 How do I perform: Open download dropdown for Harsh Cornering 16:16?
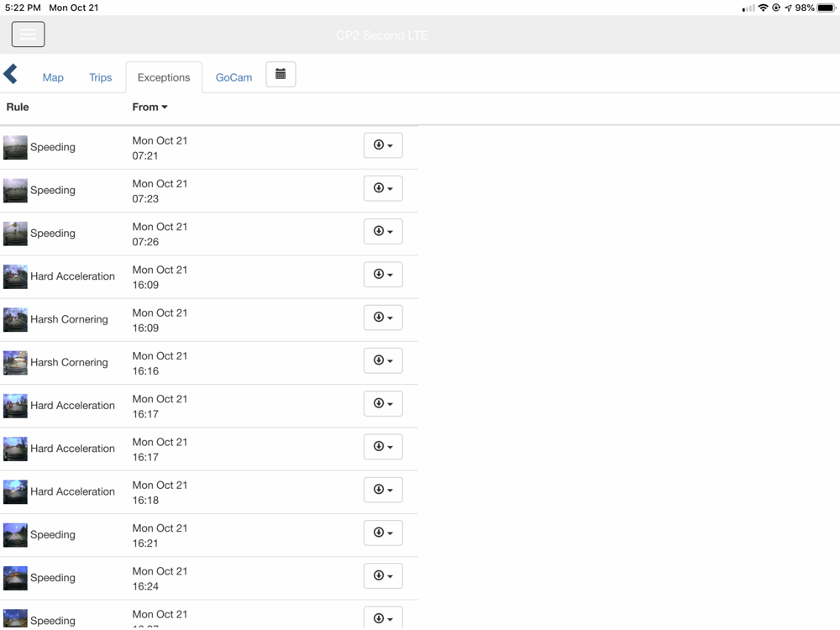pyautogui.click(x=383, y=360)
